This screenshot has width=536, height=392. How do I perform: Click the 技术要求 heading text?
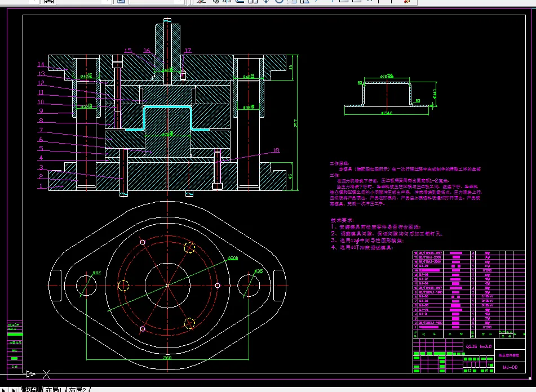[343, 220]
